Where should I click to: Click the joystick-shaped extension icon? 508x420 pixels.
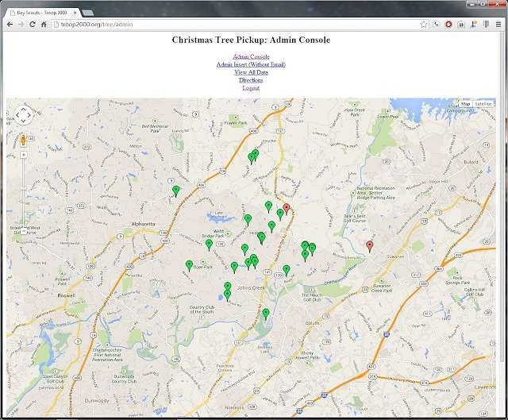[473, 25]
